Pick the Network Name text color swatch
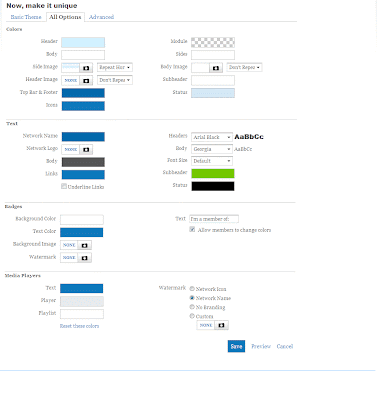This screenshot has width=377, height=400. point(83,137)
